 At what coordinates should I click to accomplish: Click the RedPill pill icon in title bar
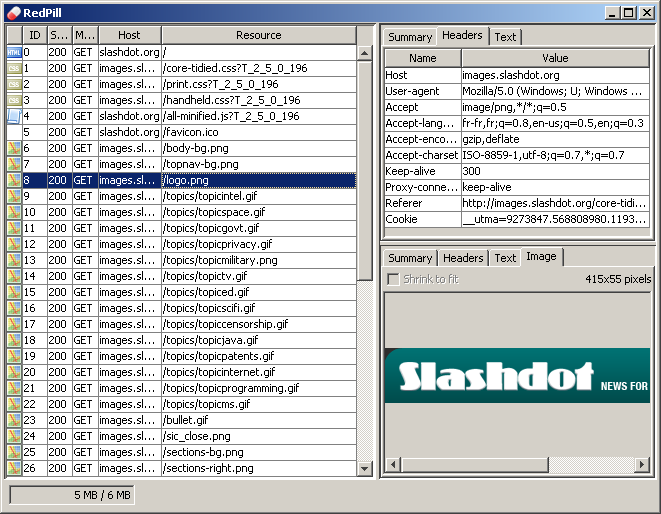(x=14, y=13)
